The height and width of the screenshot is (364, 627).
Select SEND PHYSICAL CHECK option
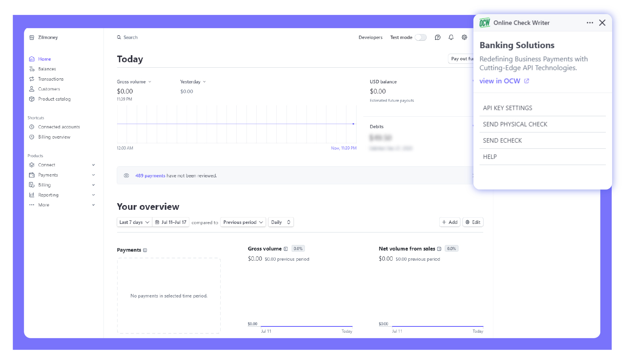542,124
